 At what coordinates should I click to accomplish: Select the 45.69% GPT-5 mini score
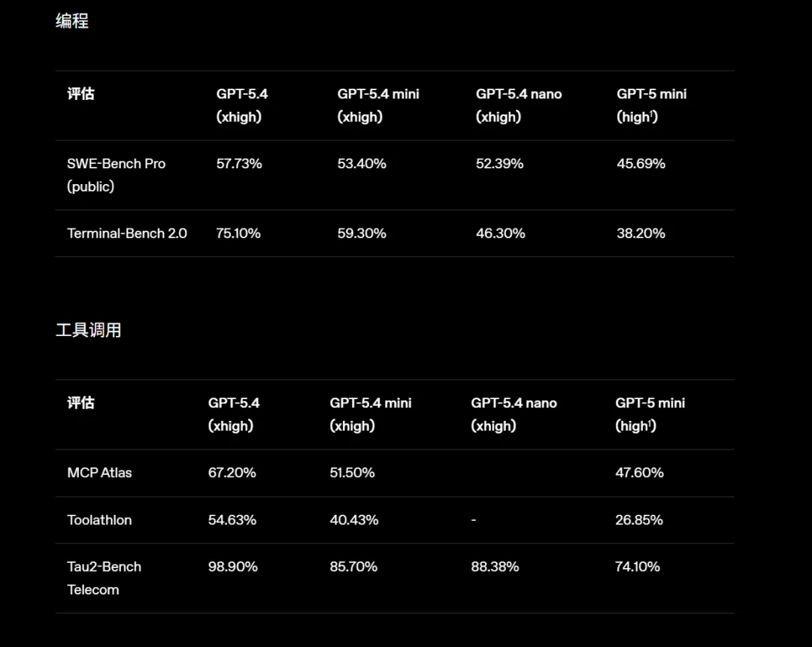point(641,163)
